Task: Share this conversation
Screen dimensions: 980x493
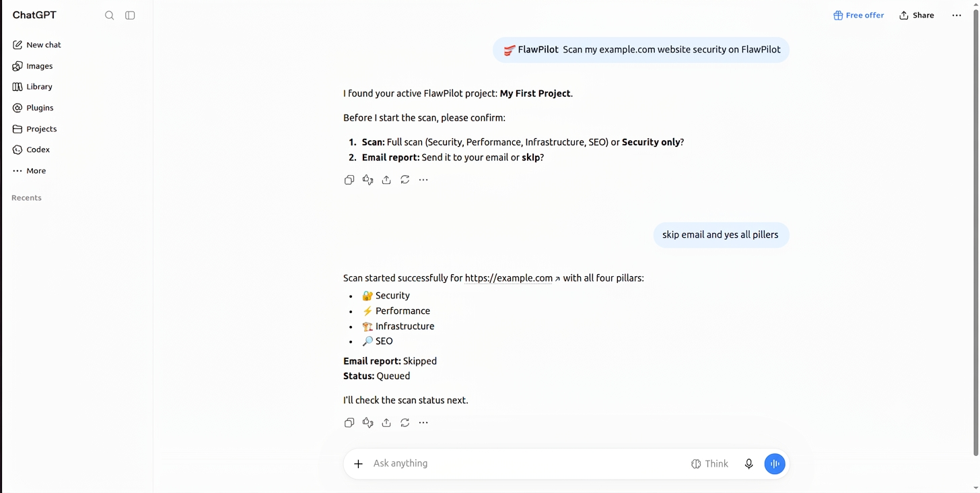Action: click(x=917, y=15)
